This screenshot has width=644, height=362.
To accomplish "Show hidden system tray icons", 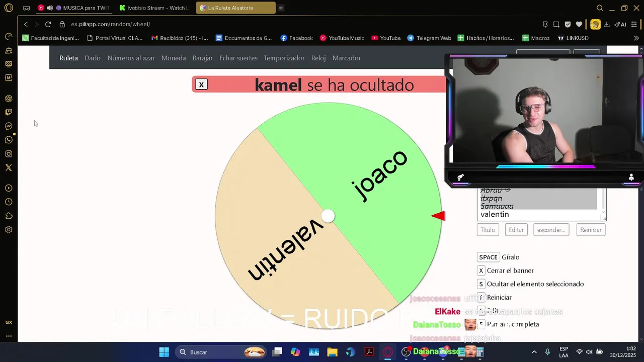I will pyautogui.click(x=534, y=352).
